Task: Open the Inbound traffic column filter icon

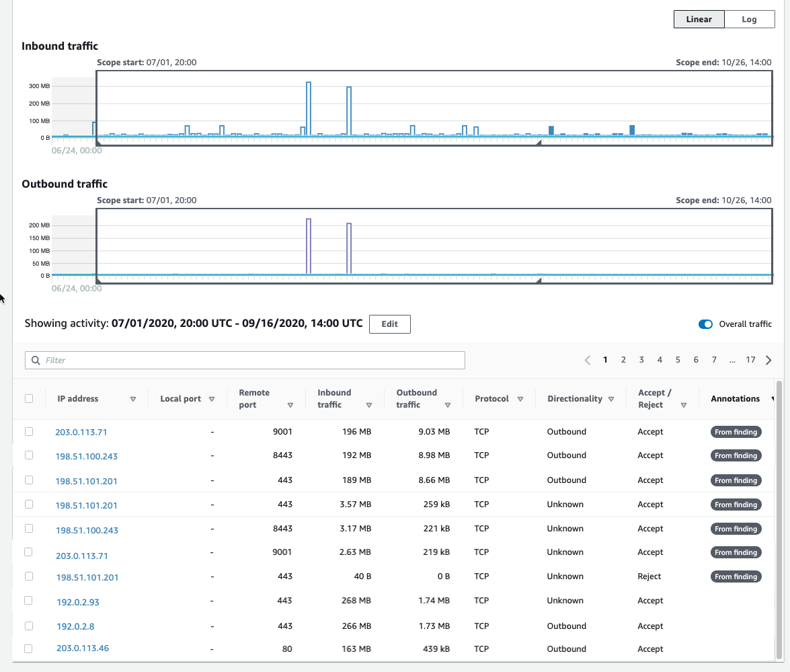Action: click(369, 404)
